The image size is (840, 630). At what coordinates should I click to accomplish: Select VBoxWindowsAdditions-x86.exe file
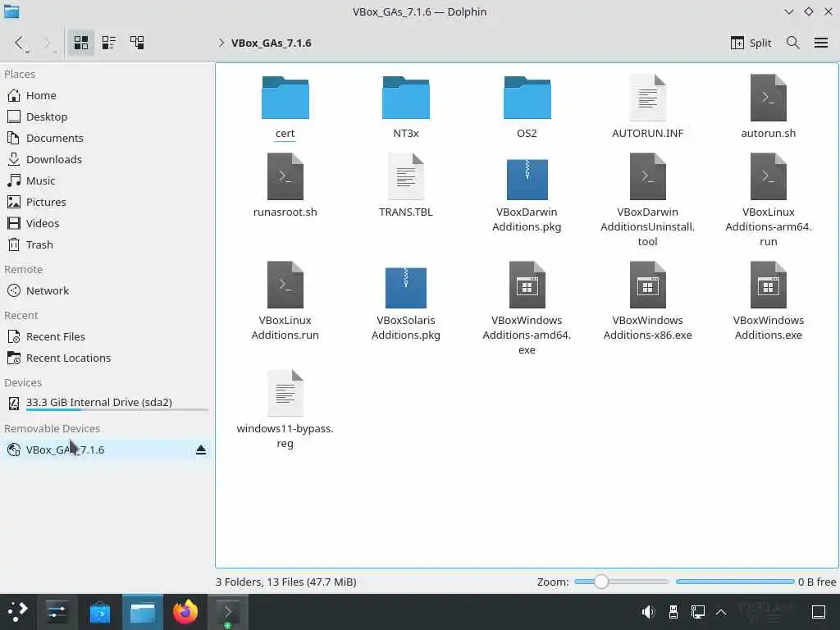coord(648,301)
